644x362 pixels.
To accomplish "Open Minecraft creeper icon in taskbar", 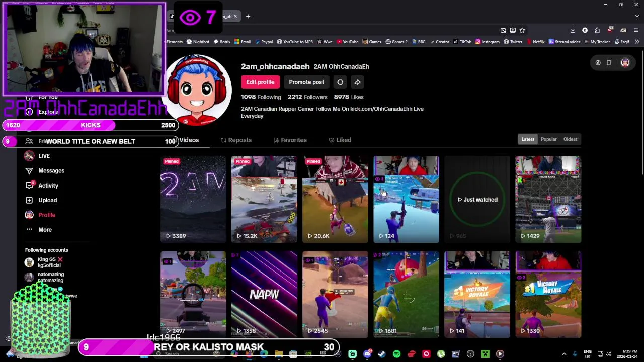I will pos(485,354).
